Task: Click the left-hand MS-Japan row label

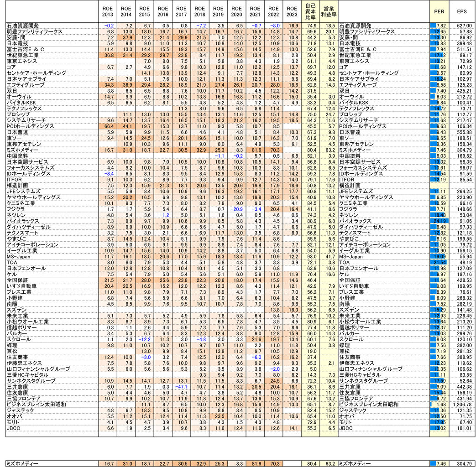Action: pos(19,257)
